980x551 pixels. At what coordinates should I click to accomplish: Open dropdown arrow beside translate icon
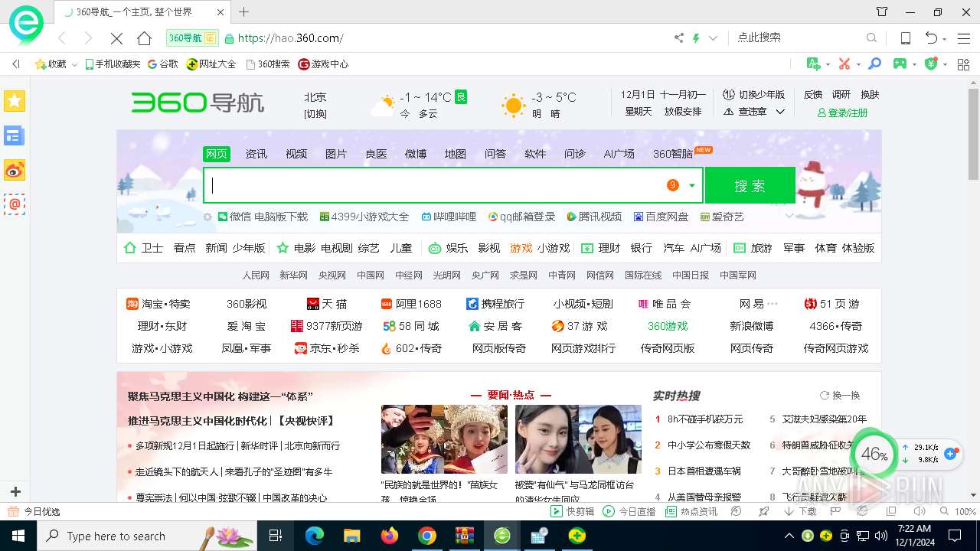coord(828,64)
